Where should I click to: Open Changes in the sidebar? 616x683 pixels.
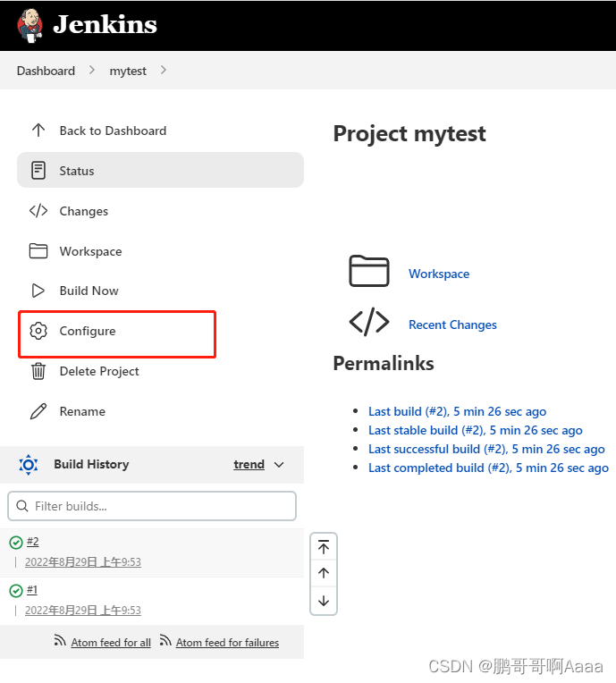(x=84, y=211)
